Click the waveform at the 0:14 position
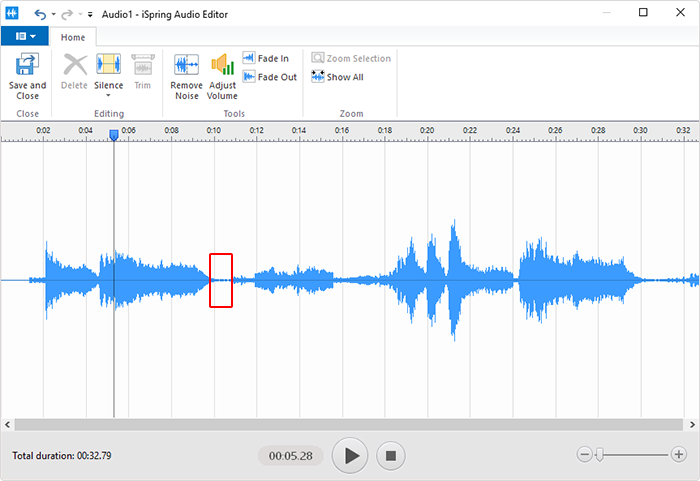 point(300,280)
